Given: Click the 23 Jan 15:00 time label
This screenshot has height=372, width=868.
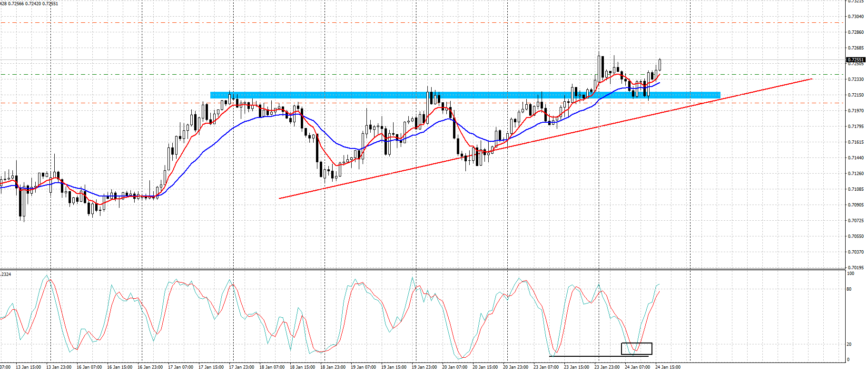Looking at the screenshot, I should (577, 367).
